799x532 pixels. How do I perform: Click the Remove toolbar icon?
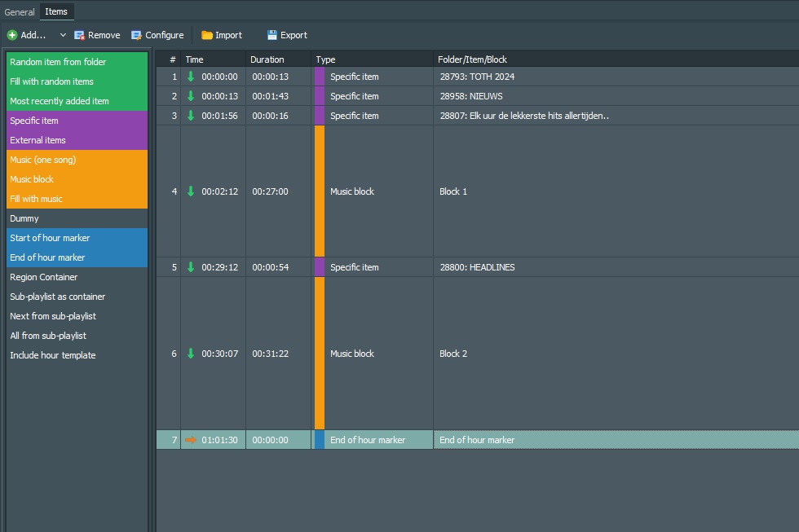point(79,35)
